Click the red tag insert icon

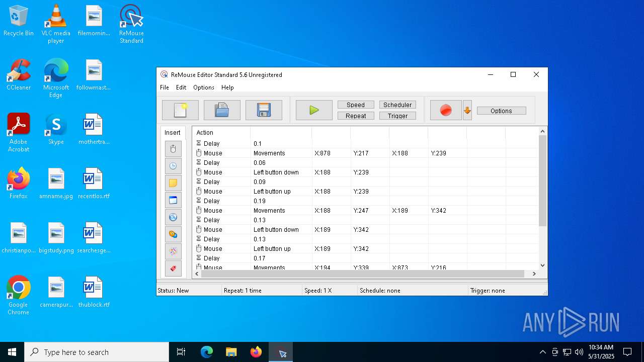[173, 268]
